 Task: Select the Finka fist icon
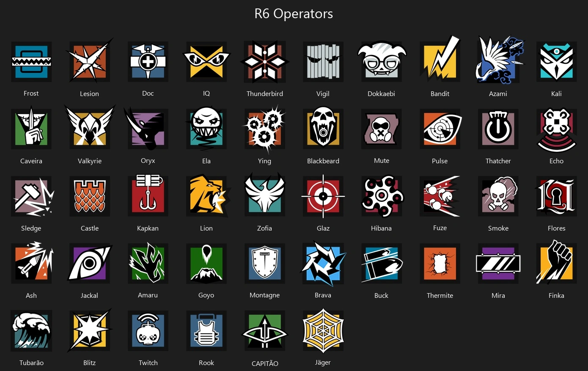tap(557, 262)
